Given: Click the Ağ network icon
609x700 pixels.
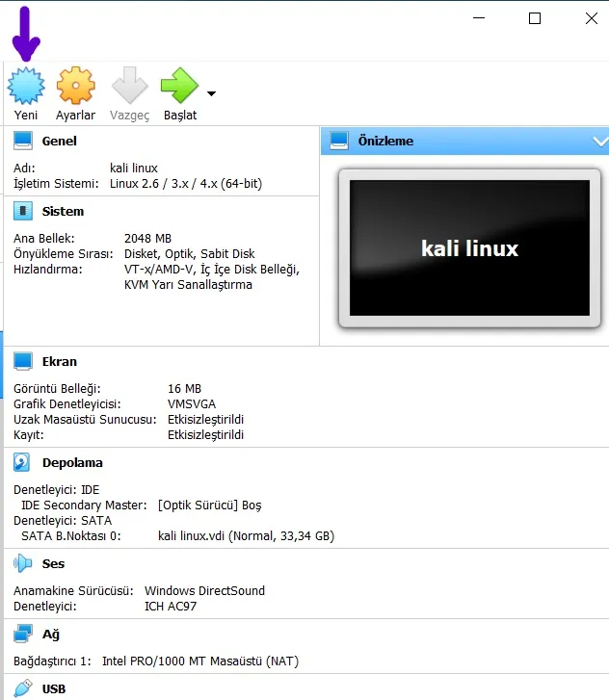Looking at the screenshot, I should click(23, 634).
